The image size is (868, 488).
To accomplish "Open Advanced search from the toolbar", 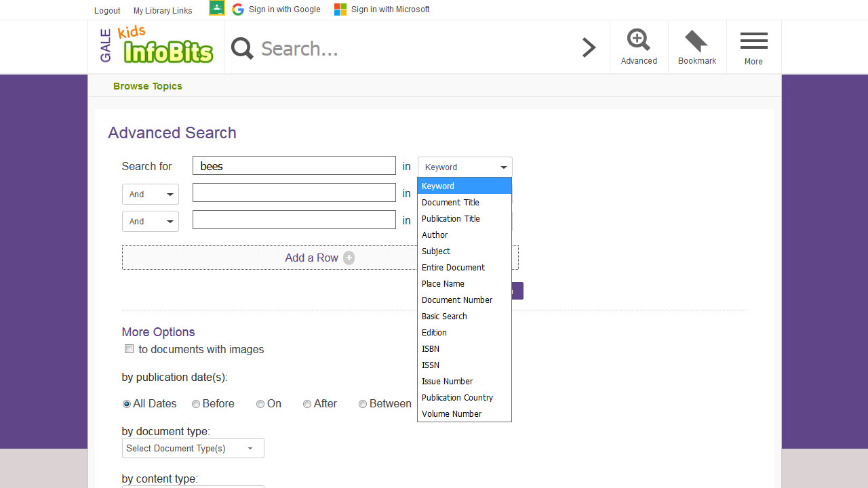I will (x=639, y=47).
